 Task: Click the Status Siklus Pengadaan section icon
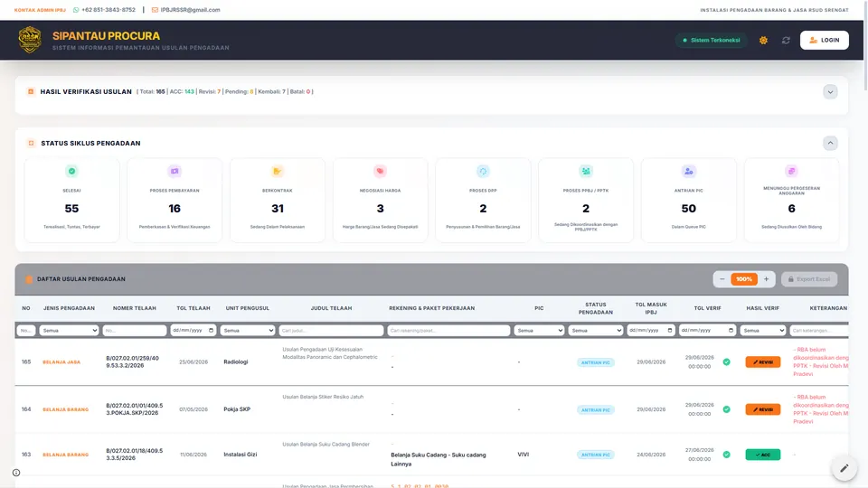31,144
